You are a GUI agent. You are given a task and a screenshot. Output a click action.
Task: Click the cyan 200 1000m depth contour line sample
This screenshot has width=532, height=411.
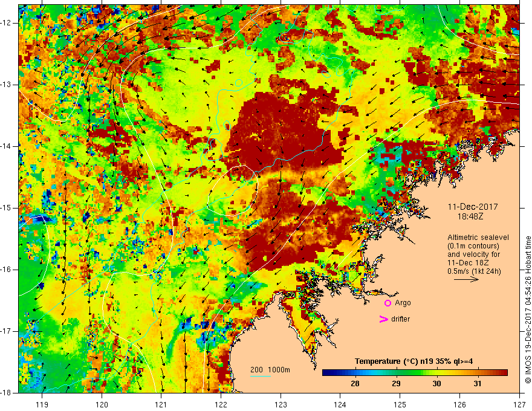pyautogui.click(x=261, y=376)
